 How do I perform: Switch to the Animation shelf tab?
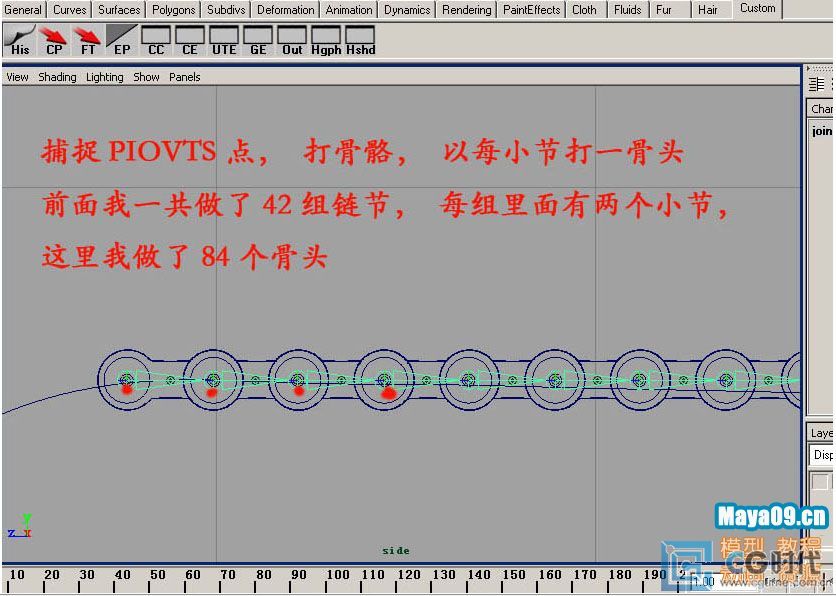[x=349, y=10]
